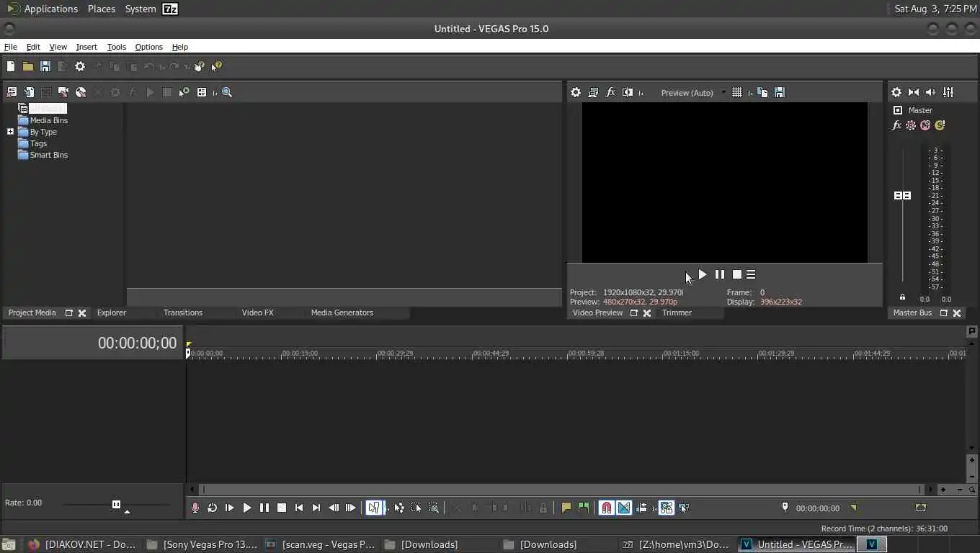980x553 pixels.
Task: Click the What's This help cursor icon
Action: pos(217,66)
